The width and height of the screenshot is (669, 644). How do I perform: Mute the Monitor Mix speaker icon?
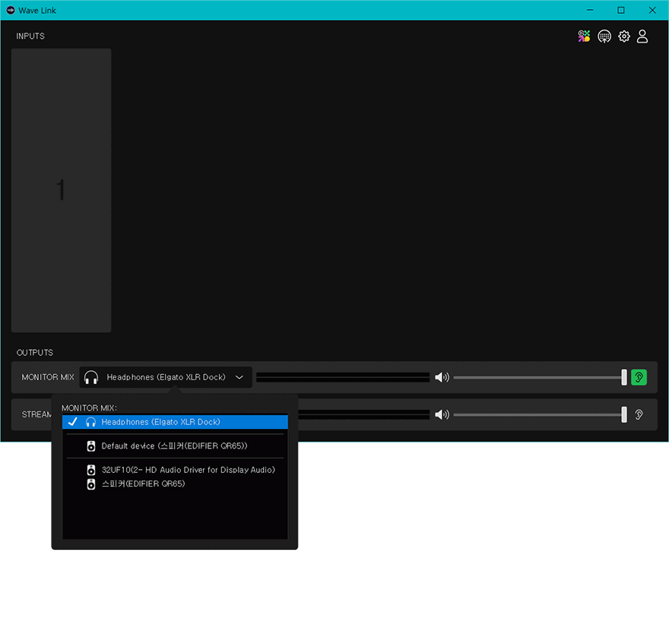[x=442, y=377]
